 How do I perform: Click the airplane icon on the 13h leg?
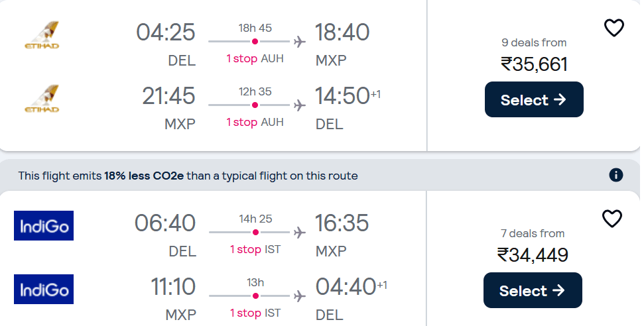point(300,296)
